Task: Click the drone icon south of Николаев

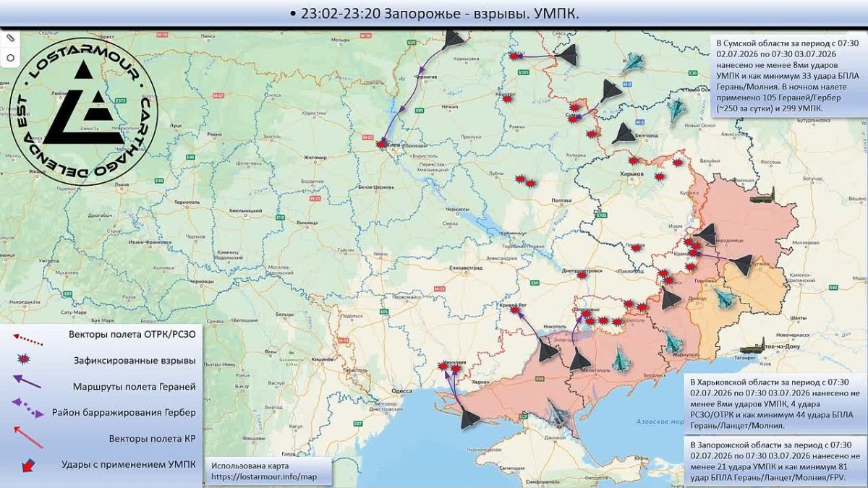Action: 471,418
